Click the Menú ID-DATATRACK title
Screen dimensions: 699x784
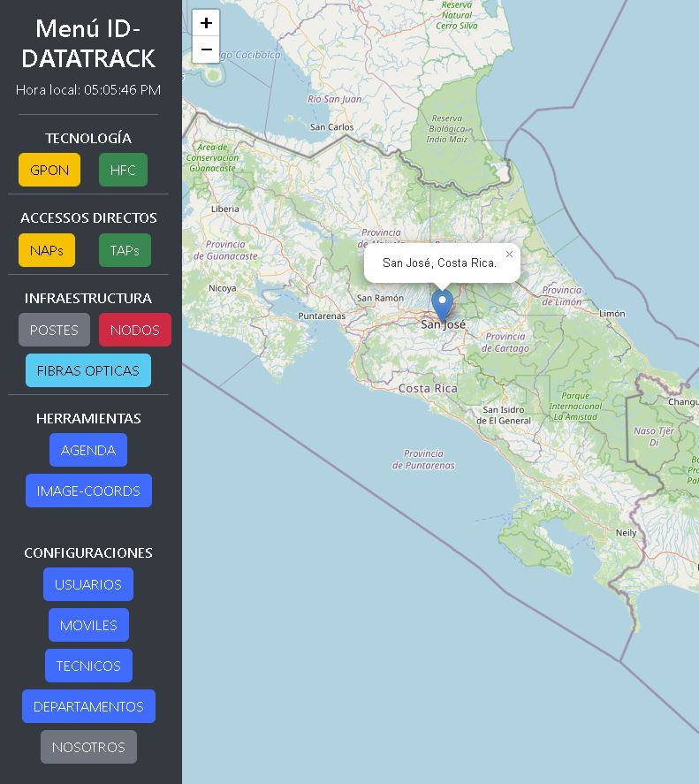click(88, 43)
